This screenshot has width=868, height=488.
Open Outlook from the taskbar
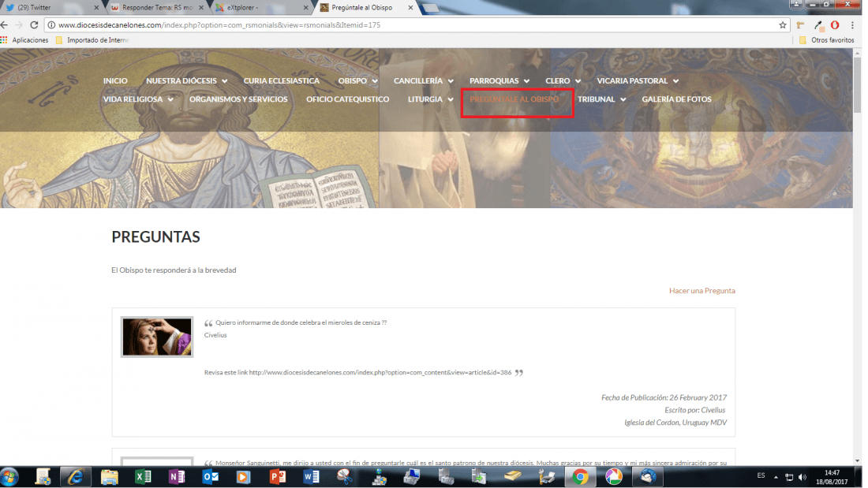[x=211, y=476]
